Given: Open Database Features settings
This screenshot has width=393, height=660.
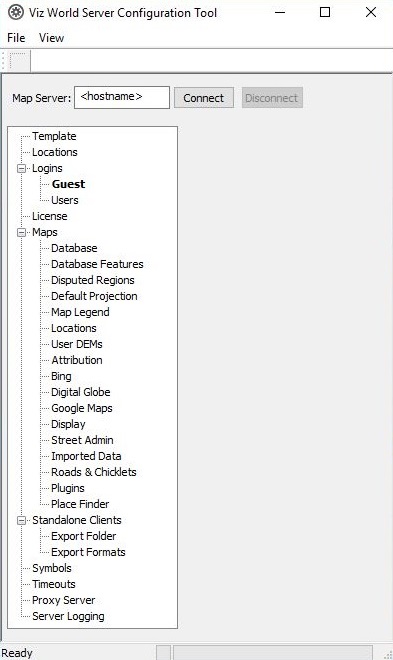Looking at the screenshot, I should click(97, 264).
